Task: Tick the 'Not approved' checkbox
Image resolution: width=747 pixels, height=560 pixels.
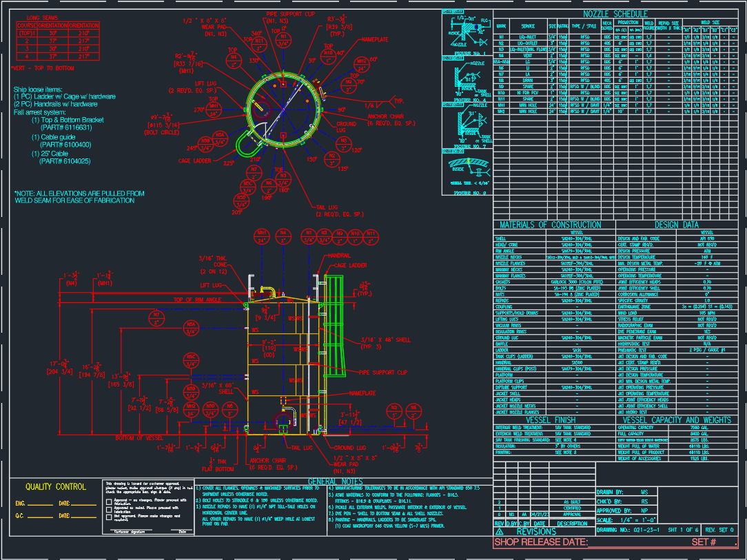Action: click(109, 517)
